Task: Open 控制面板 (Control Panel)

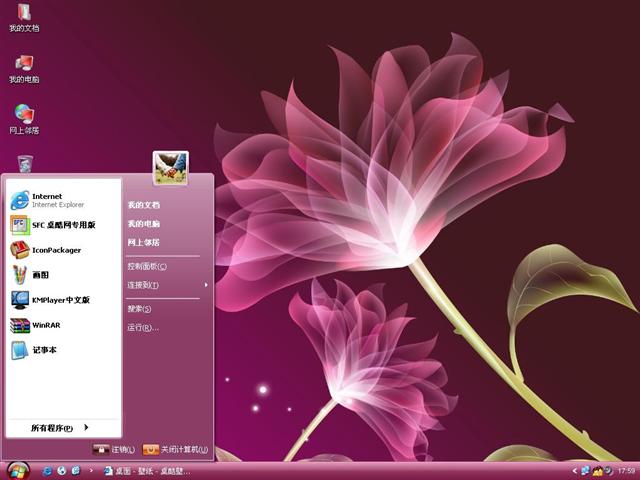Action: 147,267
